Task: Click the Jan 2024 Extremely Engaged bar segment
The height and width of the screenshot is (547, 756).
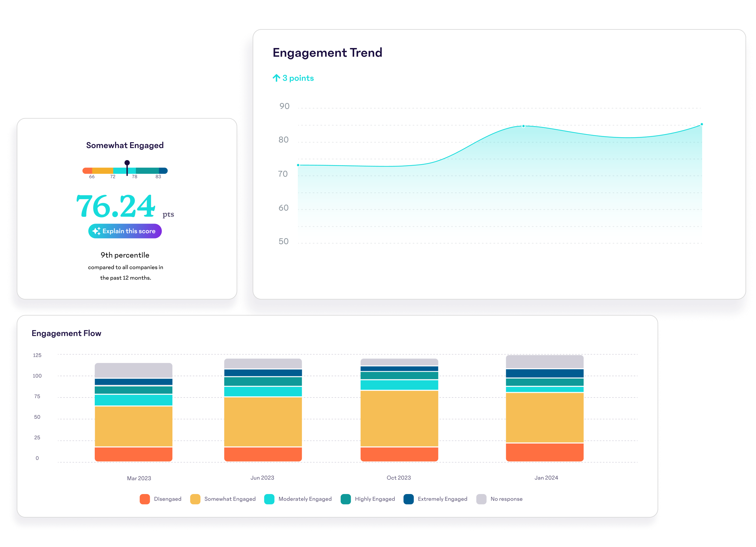Action: [544, 373]
